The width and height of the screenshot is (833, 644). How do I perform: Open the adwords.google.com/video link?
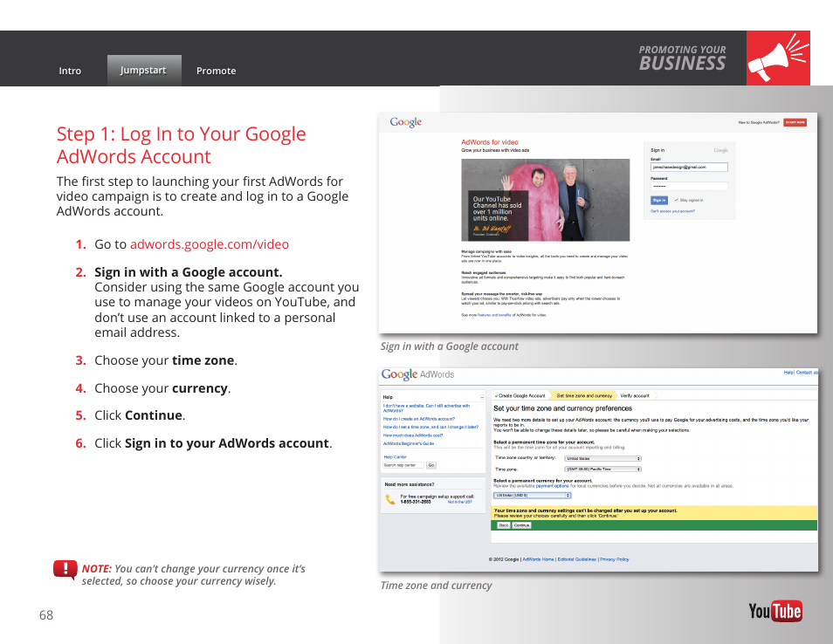coord(209,244)
